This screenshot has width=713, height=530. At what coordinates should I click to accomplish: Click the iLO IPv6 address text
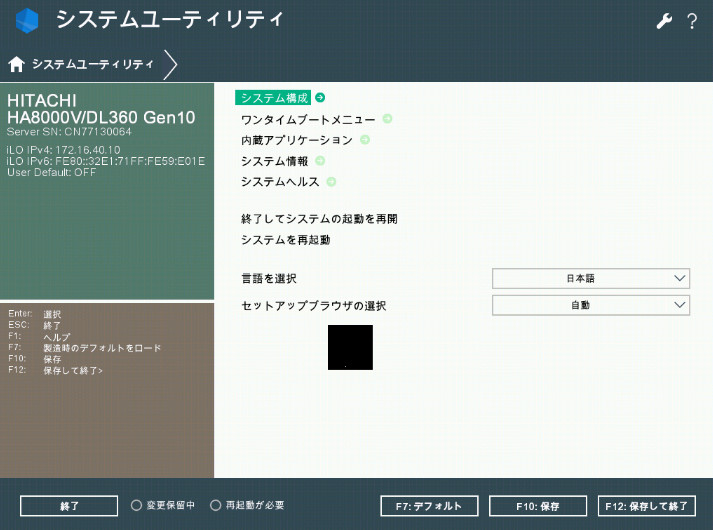(x=106, y=161)
